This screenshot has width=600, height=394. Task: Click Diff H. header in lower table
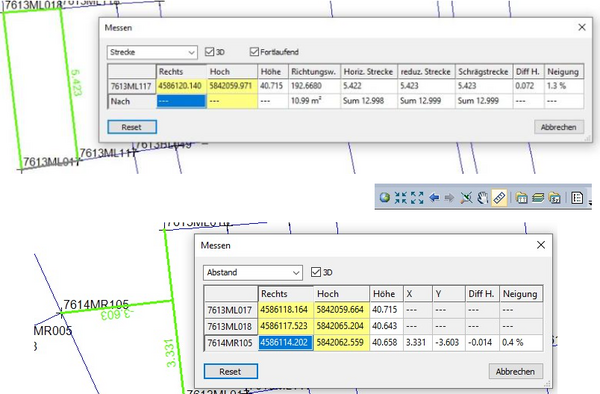(482, 294)
